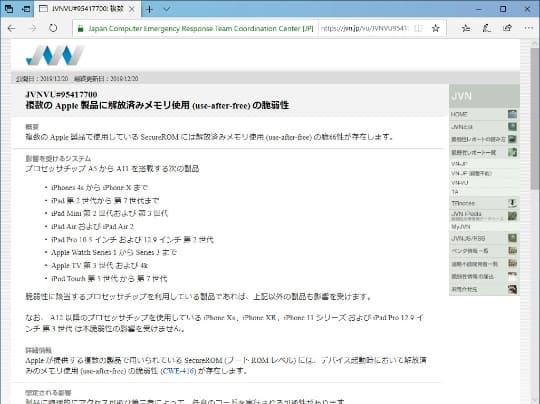The width and height of the screenshot is (540, 404).
Task: Click the vertical page scrollbar thumb
Action: (535, 118)
